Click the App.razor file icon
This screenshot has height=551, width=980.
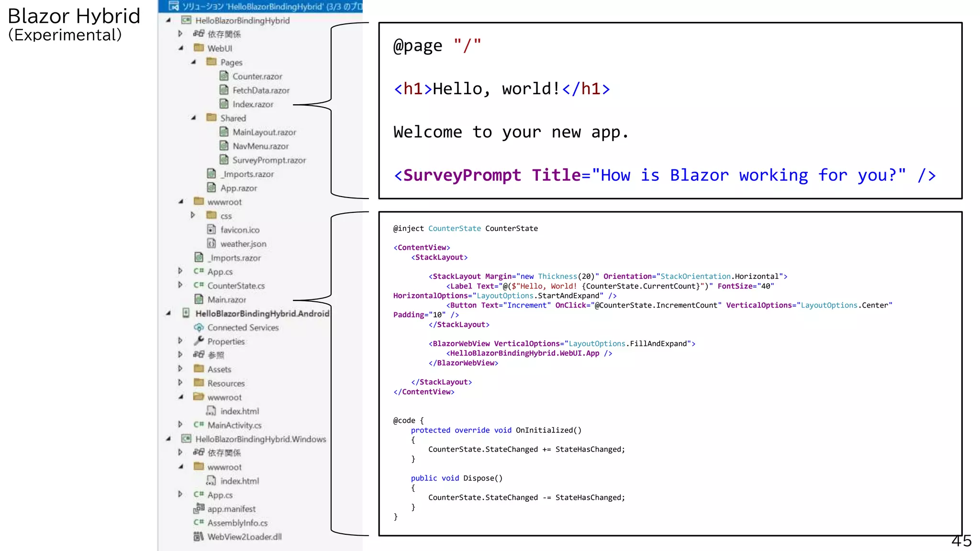click(211, 187)
